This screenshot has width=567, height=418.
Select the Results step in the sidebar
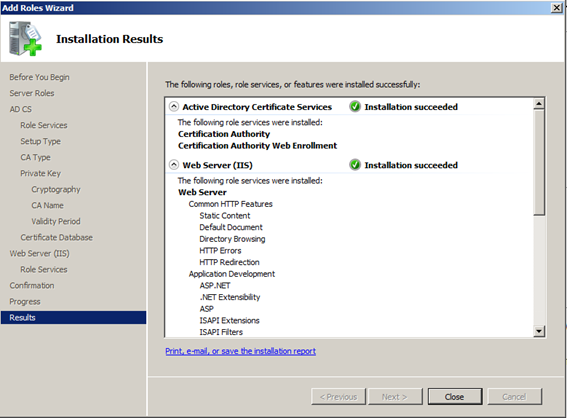click(x=73, y=317)
